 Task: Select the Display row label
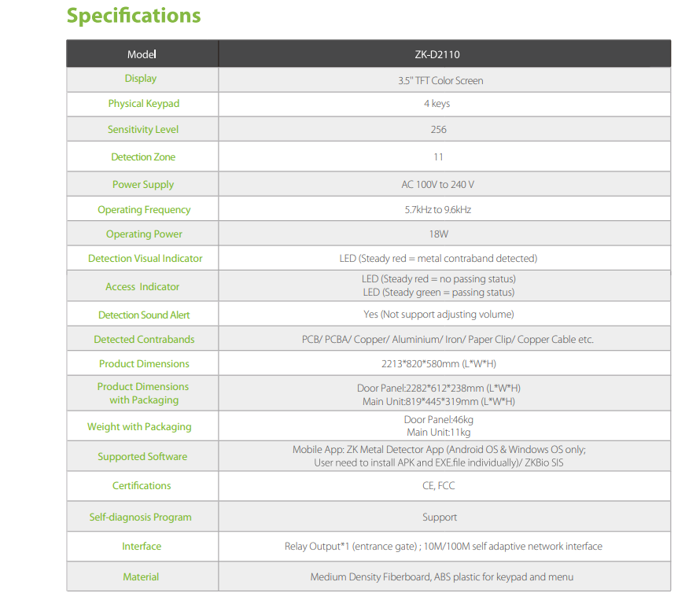[x=141, y=79]
